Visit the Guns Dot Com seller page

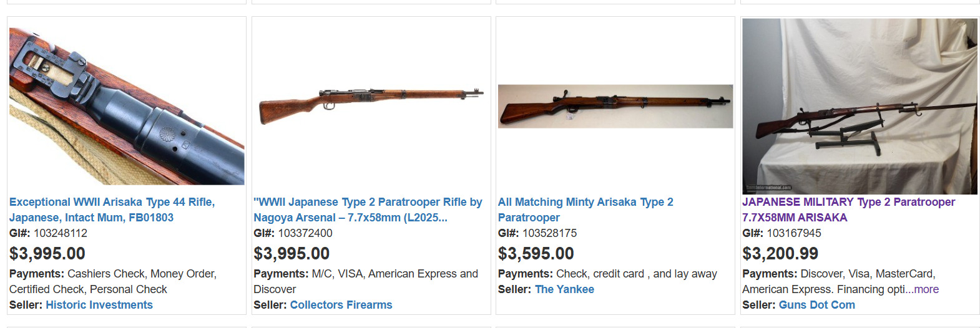[816, 305]
